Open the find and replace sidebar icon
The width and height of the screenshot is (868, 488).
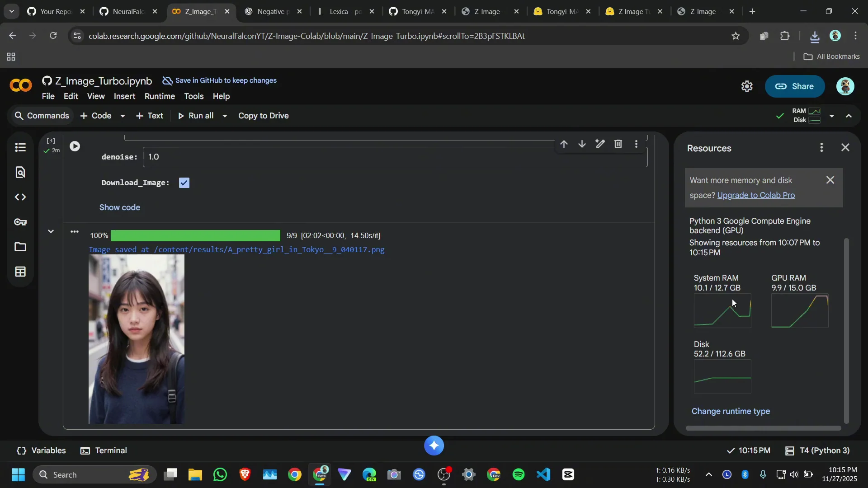click(20, 172)
